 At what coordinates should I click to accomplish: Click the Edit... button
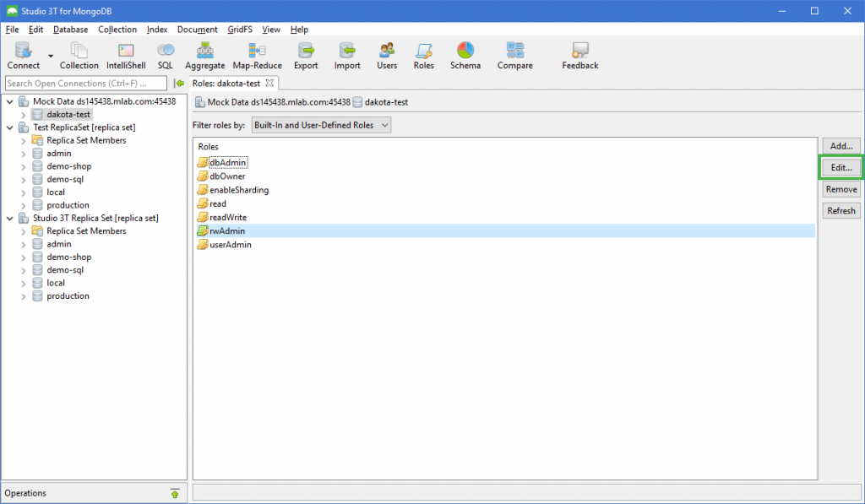(x=841, y=168)
